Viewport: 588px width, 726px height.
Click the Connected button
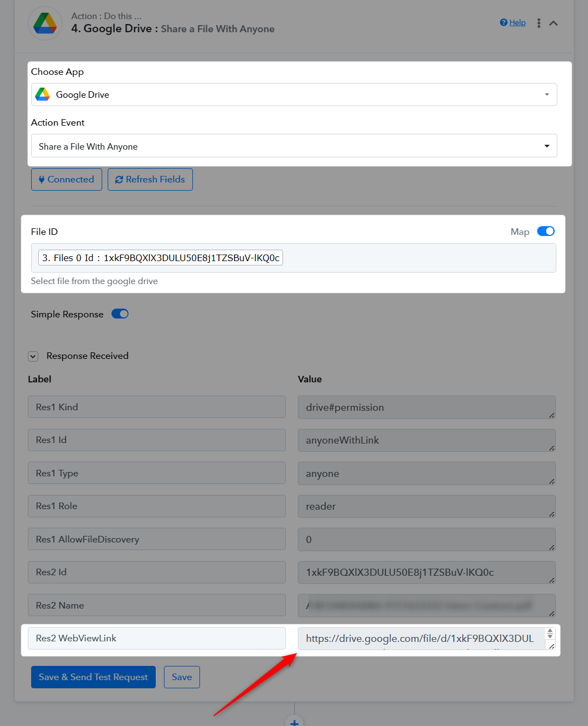pyautogui.click(x=66, y=179)
